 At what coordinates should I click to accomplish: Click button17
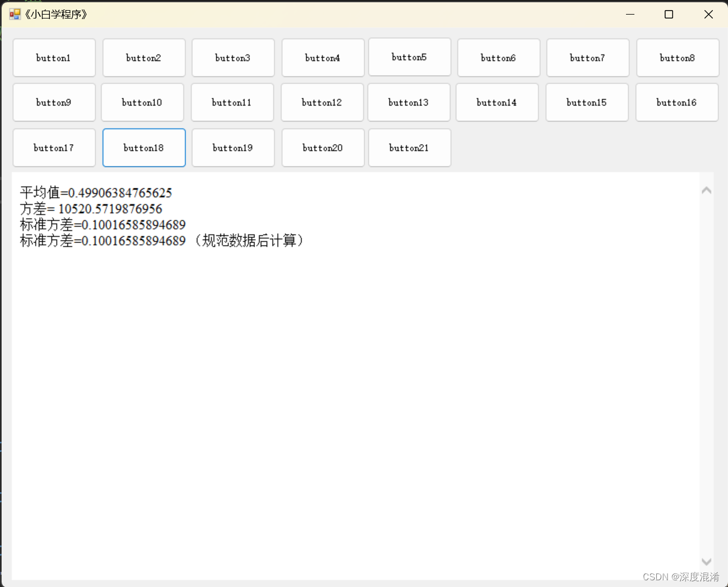54,148
